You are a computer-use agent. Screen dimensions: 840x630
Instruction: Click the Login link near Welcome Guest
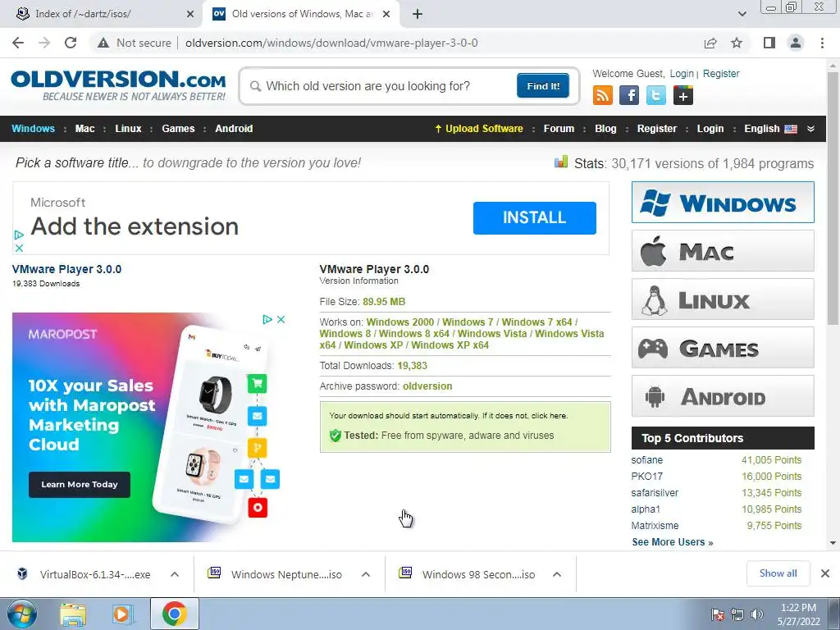[x=682, y=73]
